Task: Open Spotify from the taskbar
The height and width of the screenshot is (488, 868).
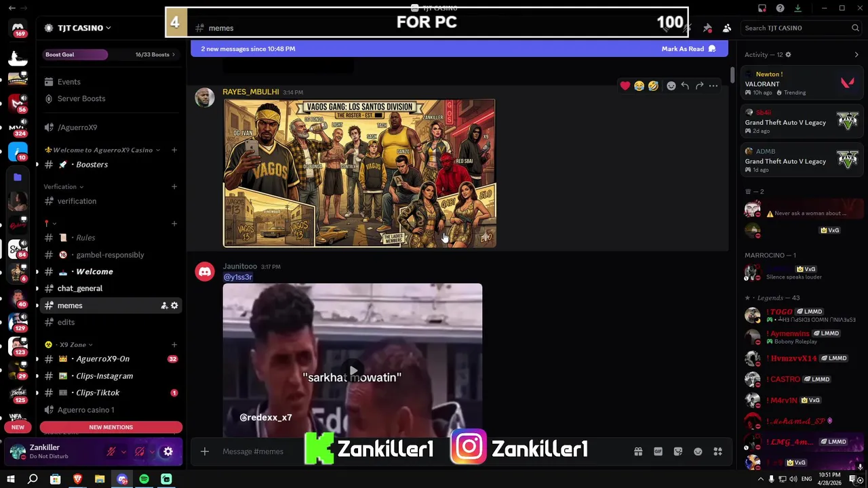Action: coord(144,479)
